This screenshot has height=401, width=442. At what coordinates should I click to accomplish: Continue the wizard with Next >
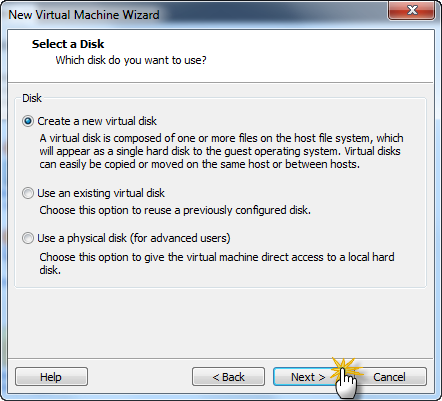[x=308, y=377]
